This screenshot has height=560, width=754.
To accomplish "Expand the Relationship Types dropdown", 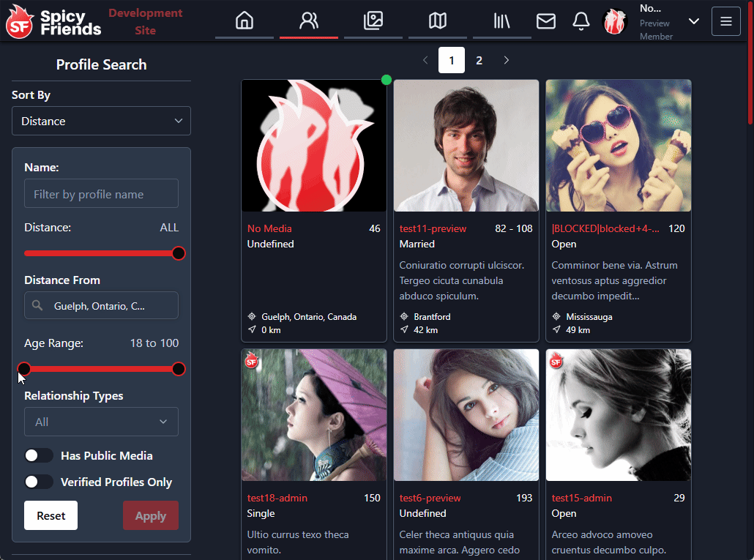I will (101, 422).
